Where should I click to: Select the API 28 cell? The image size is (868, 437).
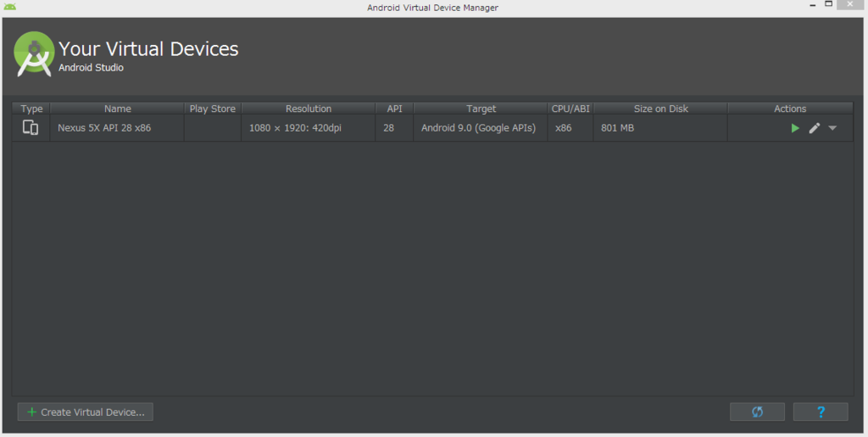395,128
